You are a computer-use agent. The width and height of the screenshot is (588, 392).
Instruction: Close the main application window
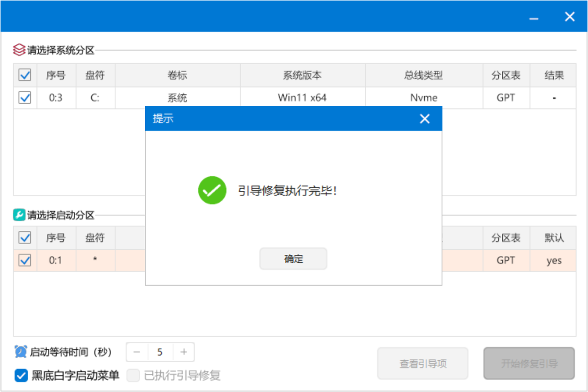pos(570,17)
